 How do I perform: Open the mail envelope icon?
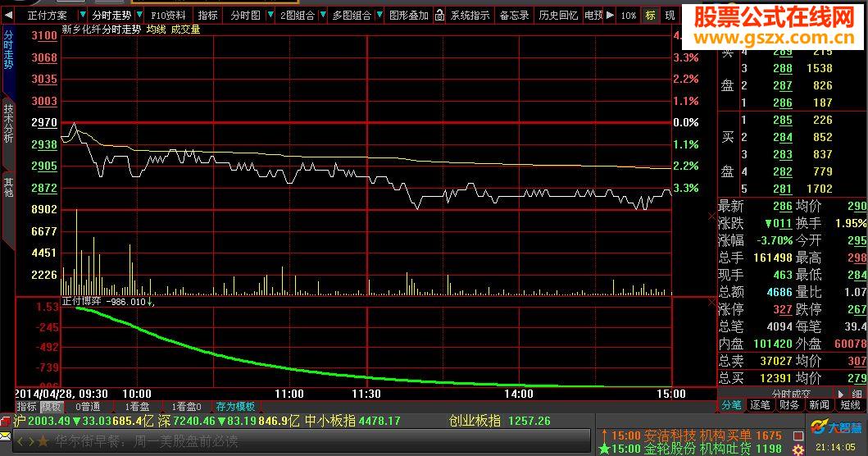tap(6, 437)
